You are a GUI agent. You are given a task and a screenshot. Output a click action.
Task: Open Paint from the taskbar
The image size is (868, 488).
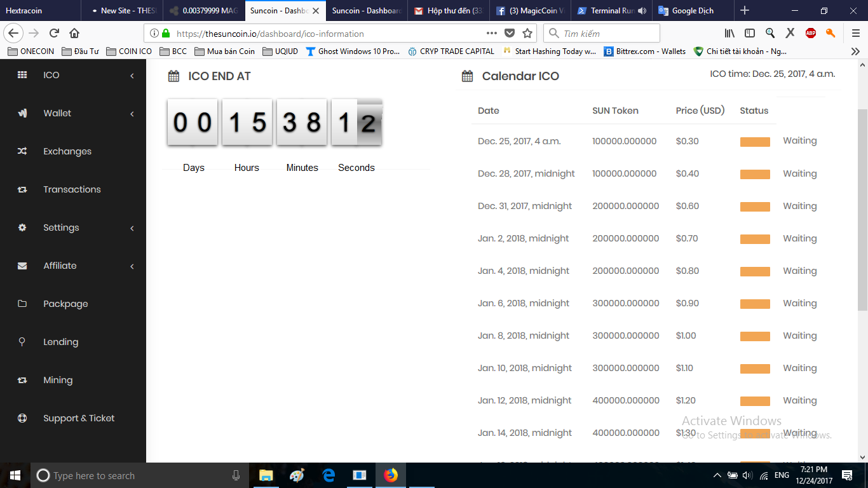pos(297,475)
